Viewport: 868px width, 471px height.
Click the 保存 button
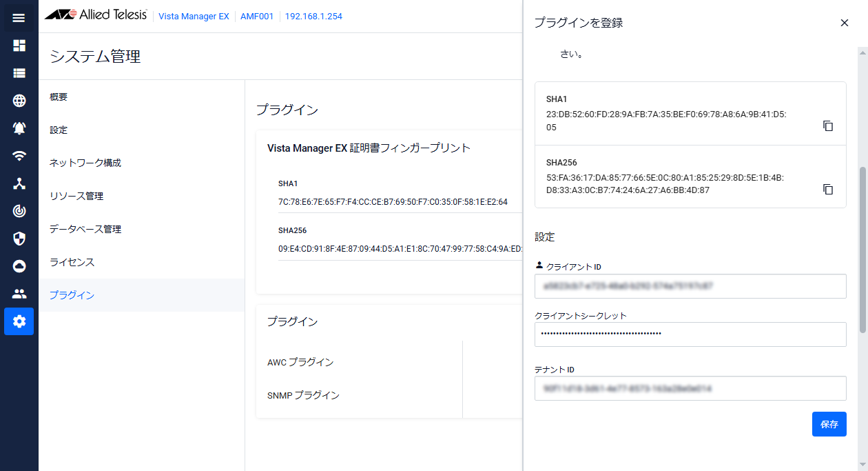829,424
